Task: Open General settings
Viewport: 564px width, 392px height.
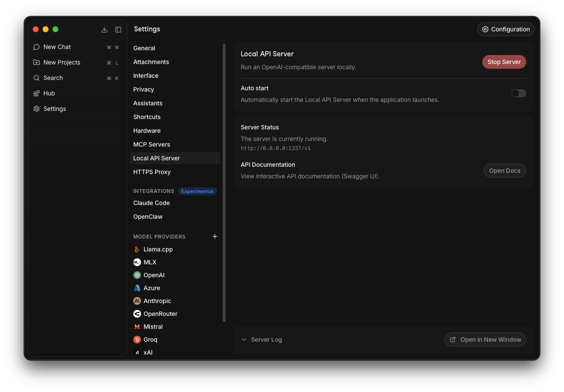Action: point(175,48)
